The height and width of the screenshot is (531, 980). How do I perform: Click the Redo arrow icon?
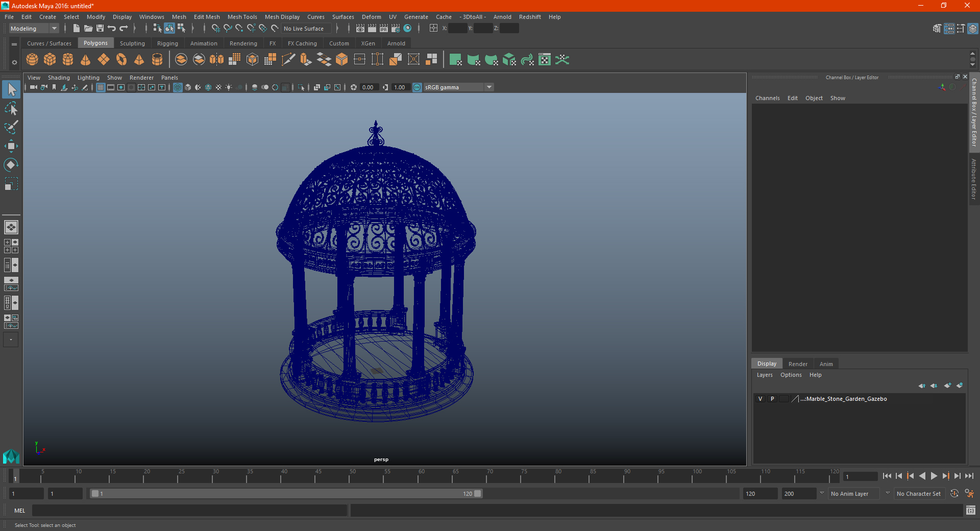coord(124,28)
